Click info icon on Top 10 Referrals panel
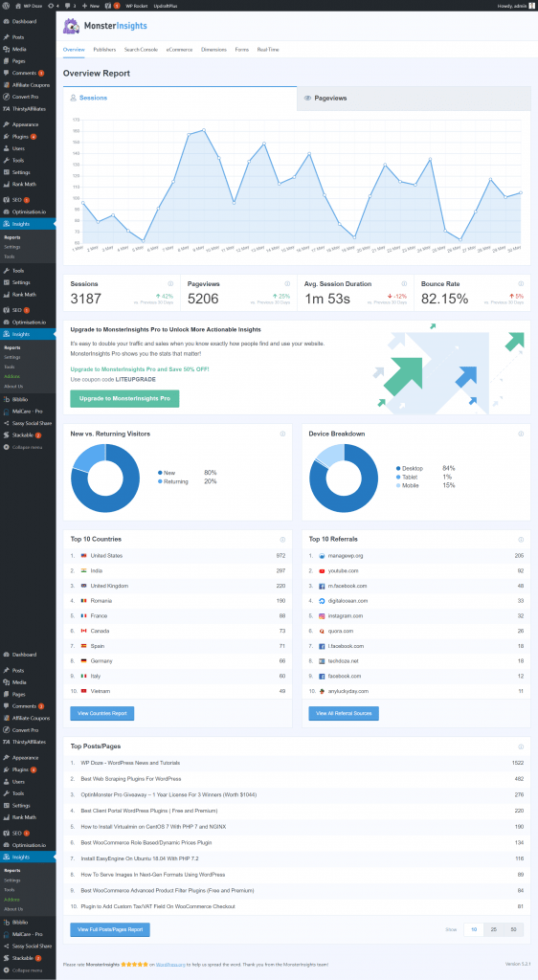Image resolution: width=538 pixels, height=980 pixels. 521,540
